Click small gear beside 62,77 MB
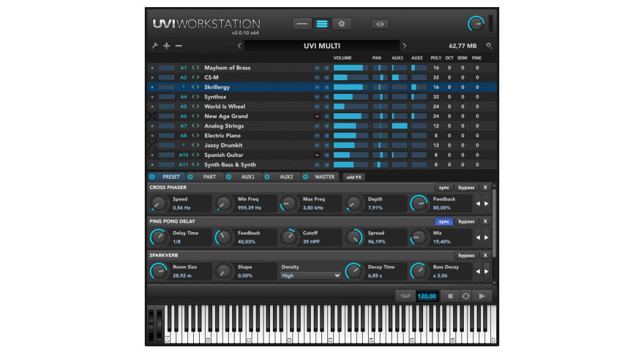This screenshot has height=354, width=644. point(489,45)
